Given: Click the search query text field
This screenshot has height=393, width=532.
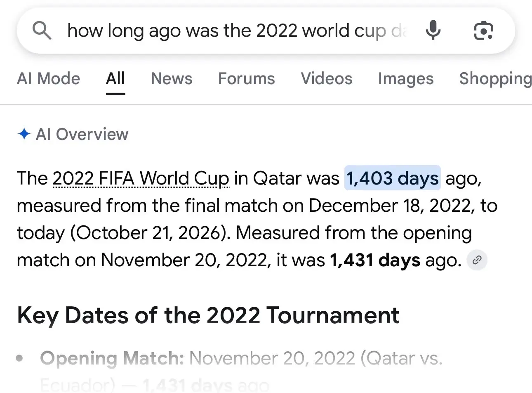Looking at the screenshot, I should click(237, 31).
